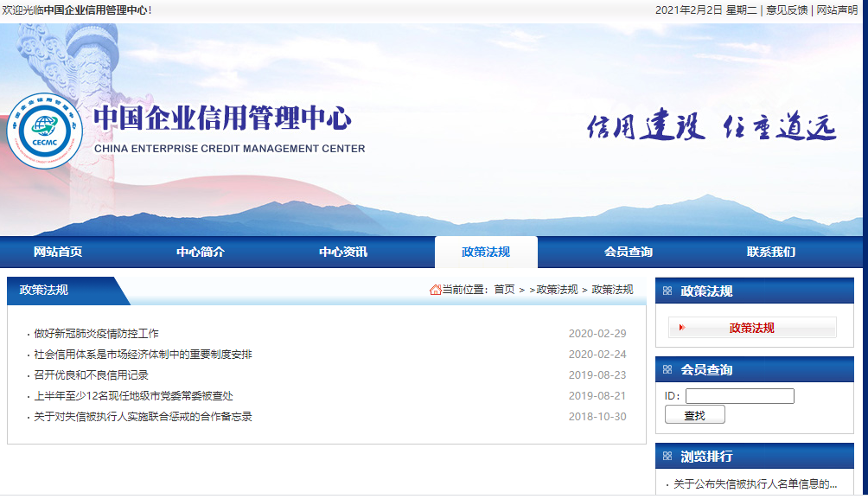Select the highlighted 政策法规 navigation tab
Screen dimensions: 868x499
click(486, 252)
